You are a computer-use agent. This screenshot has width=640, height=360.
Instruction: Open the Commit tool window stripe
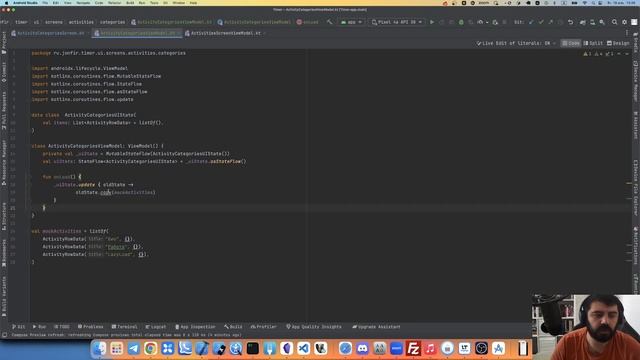point(4,71)
